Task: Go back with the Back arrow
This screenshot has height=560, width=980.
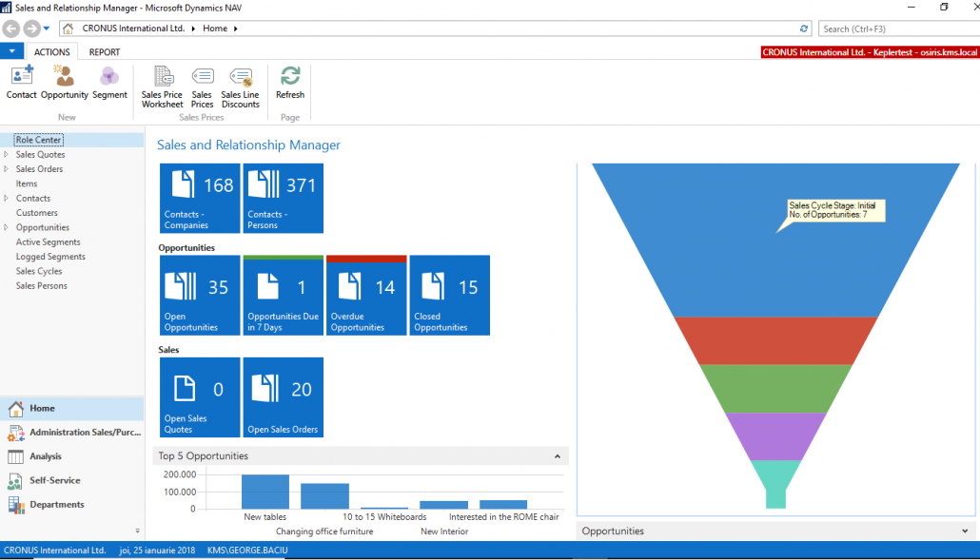Action: click(11, 29)
